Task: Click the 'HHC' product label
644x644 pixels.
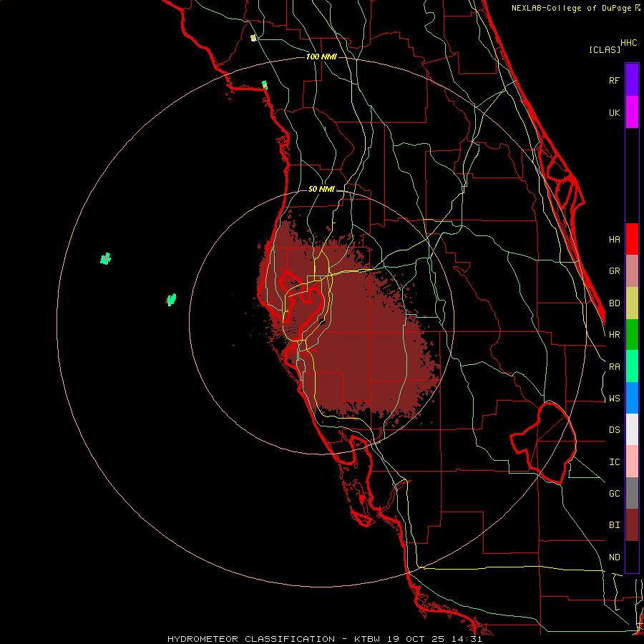Action: tap(628, 43)
